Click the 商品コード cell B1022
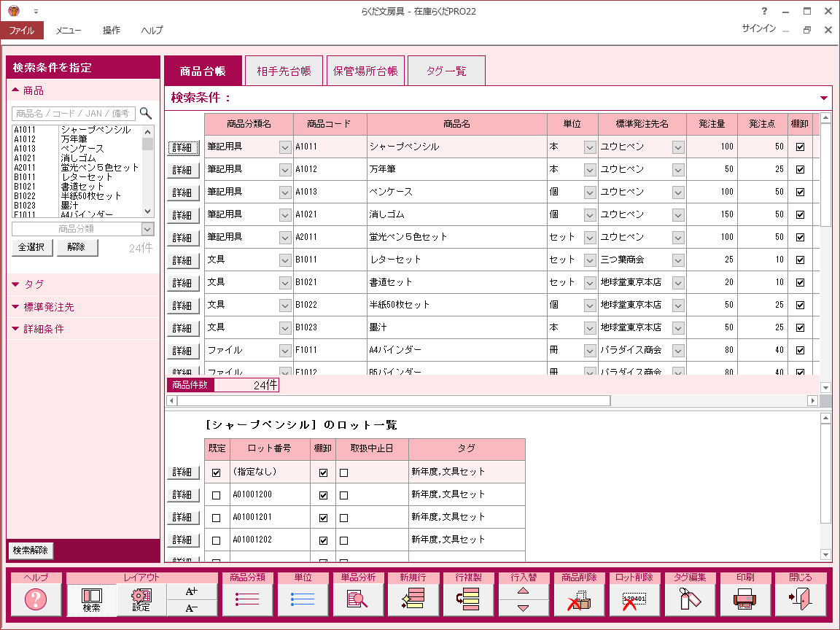 pyautogui.click(x=330, y=305)
